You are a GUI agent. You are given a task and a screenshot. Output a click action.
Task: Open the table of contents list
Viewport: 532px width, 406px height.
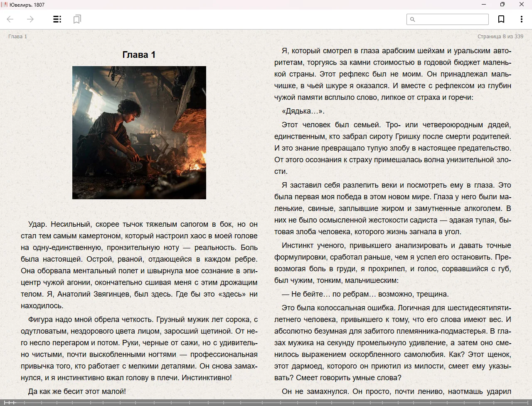tap(57, 19)
